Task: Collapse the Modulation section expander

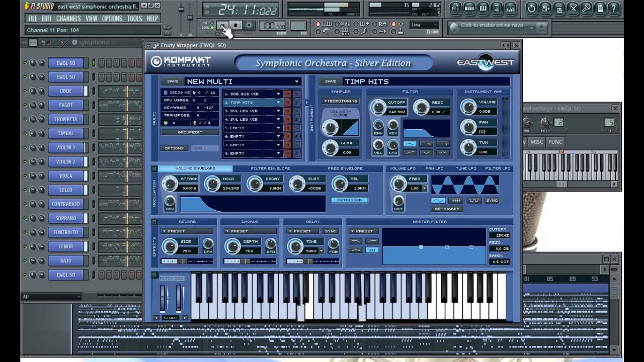Action: pyautogui.click(x=154, y=169)
